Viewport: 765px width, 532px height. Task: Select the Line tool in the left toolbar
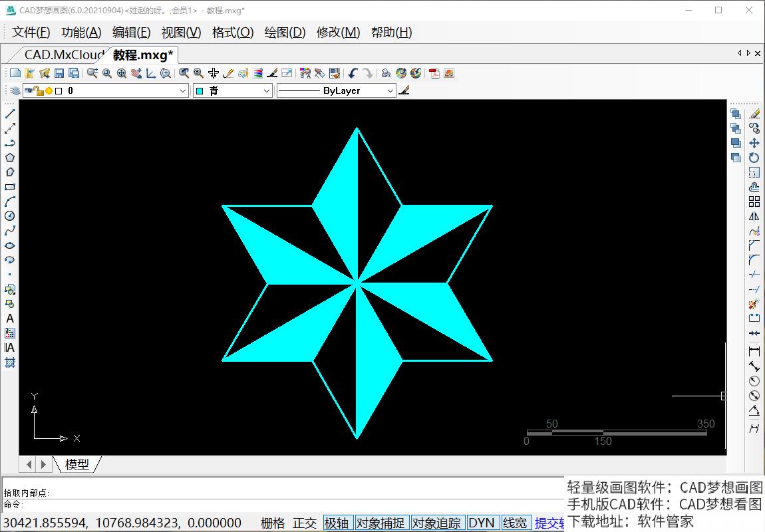coord(9,113)
